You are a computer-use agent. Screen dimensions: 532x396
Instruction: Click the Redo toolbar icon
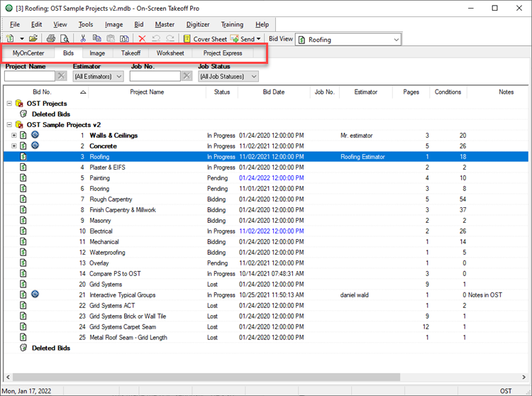pyautogui.click(x=170, y=39)
